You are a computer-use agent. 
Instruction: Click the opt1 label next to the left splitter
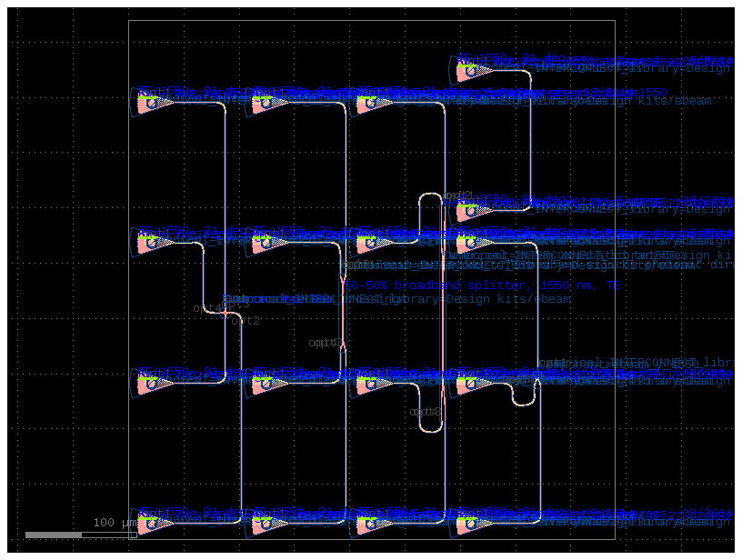point(229,301)
